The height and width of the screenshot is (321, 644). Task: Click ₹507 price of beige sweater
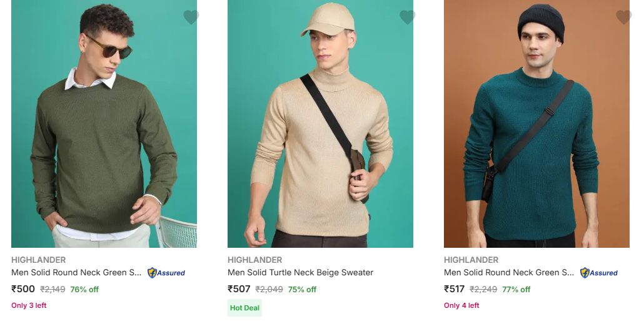[239, 289]
